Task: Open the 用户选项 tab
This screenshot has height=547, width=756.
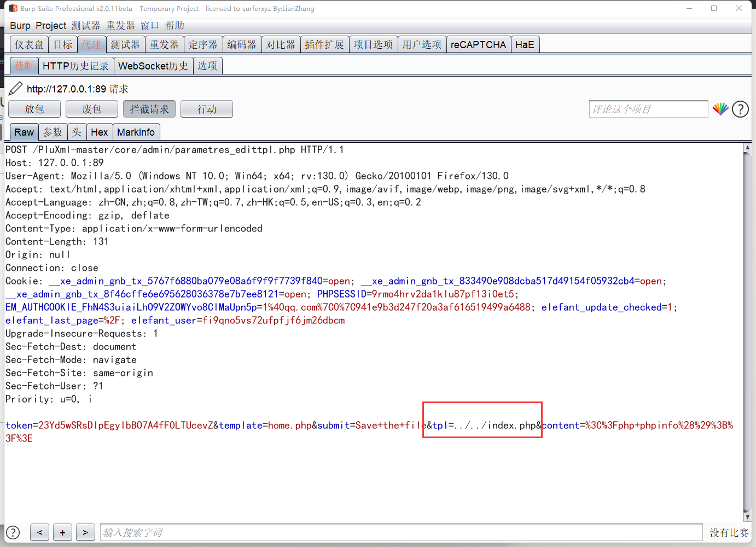Action: coord(422,45)
